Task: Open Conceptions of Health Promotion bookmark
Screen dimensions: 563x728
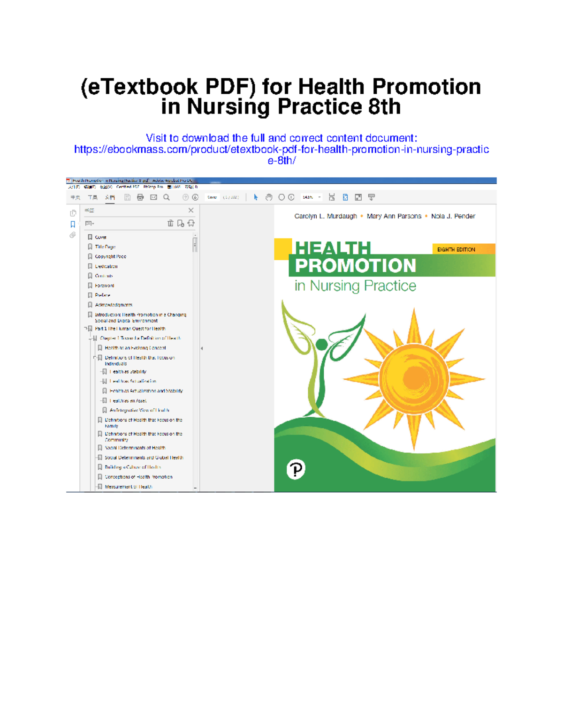Action: 138,477
